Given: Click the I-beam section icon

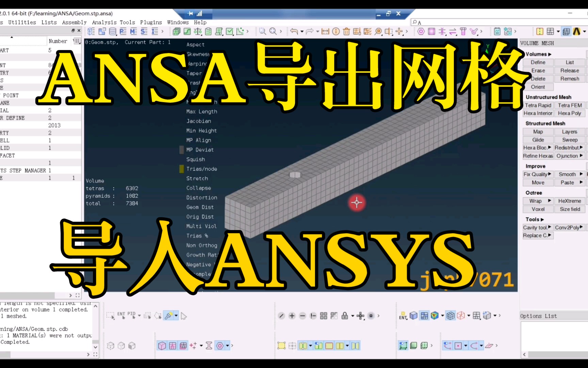Looking at the screenshot, I should (x=209, y=346).
